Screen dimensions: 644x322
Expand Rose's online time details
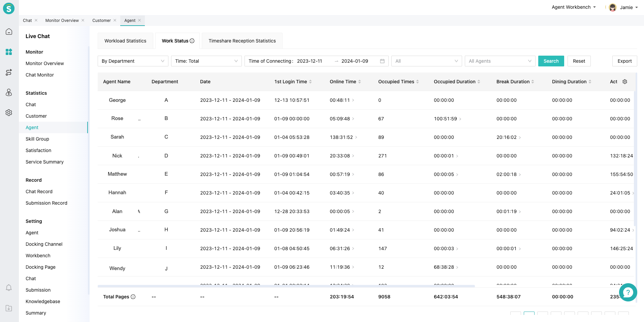coord(353,119)
